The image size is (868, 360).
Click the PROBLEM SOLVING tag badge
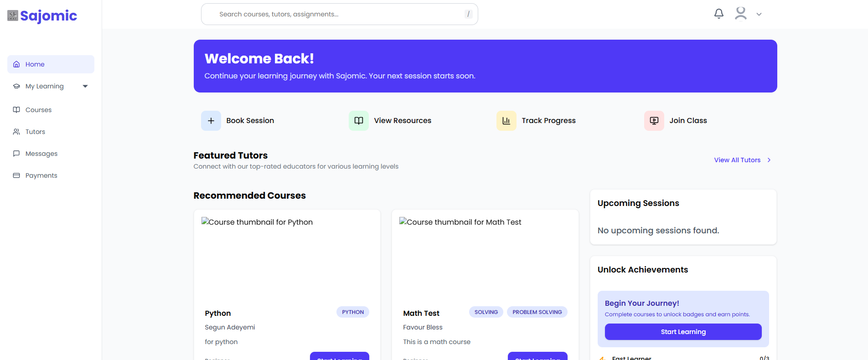(537, 312)
